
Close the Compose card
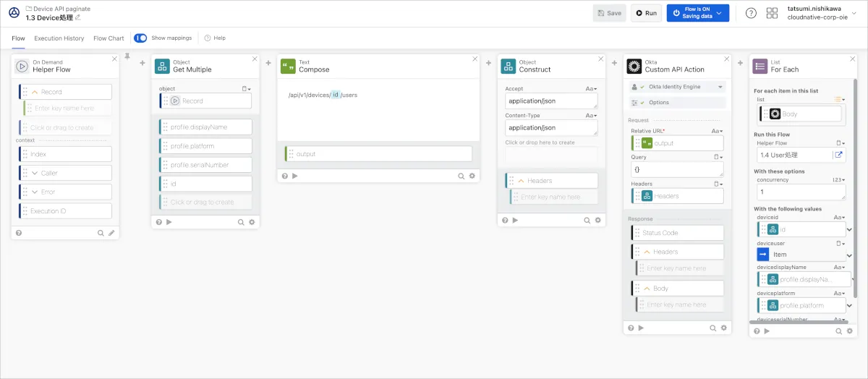click(475, 59)
